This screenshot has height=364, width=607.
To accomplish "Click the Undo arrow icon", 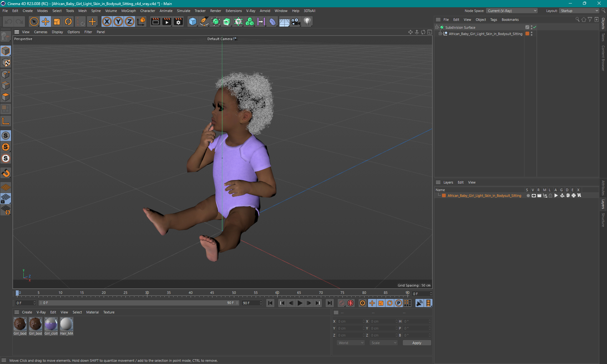I will pyautogui.click(x=9, y=21).
